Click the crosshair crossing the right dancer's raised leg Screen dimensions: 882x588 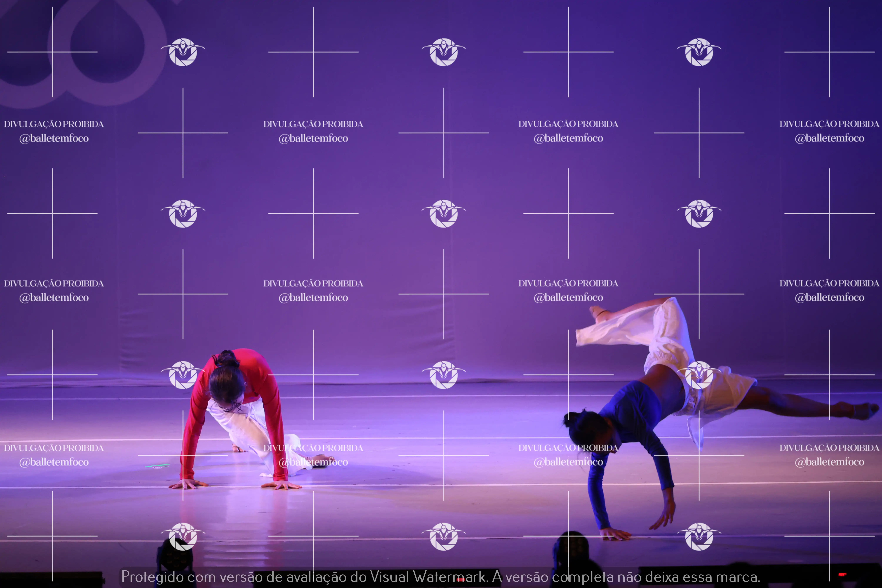(699, 294)
